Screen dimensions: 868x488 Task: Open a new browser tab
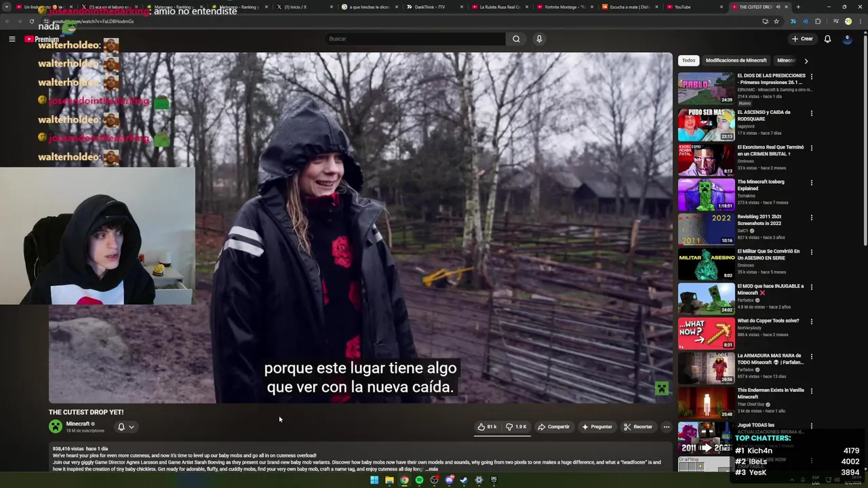tap(798, 7)
